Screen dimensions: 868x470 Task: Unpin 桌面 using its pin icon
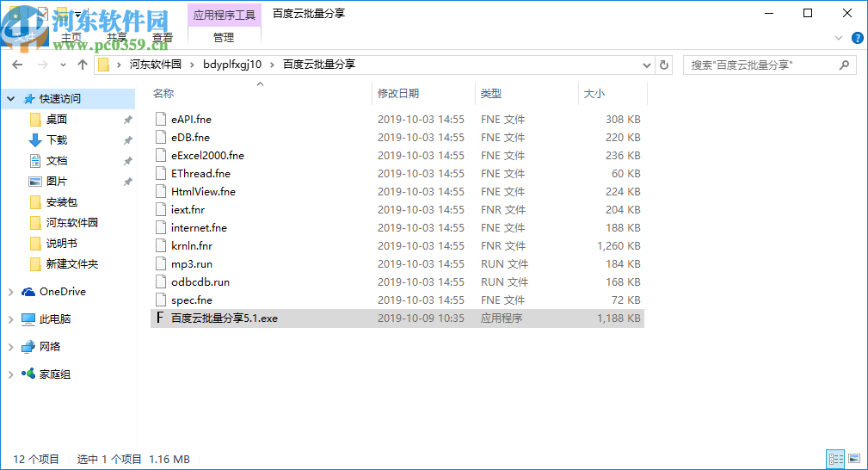[128, 120]
